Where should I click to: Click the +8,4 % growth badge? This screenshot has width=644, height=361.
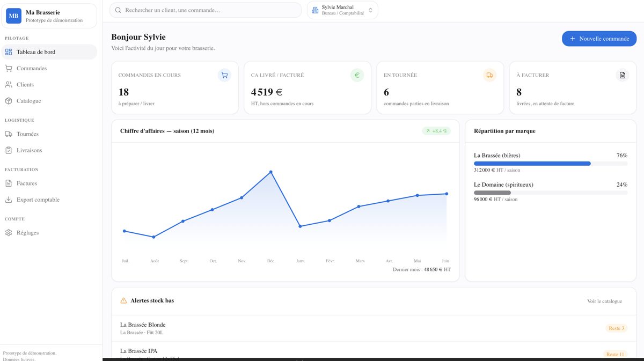(x=436, y=131)
